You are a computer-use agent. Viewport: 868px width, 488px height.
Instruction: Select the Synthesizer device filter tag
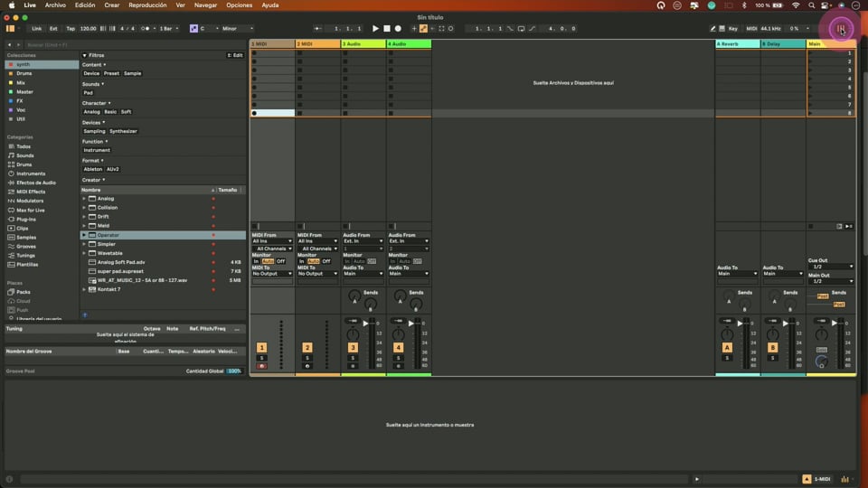[123, 131]
